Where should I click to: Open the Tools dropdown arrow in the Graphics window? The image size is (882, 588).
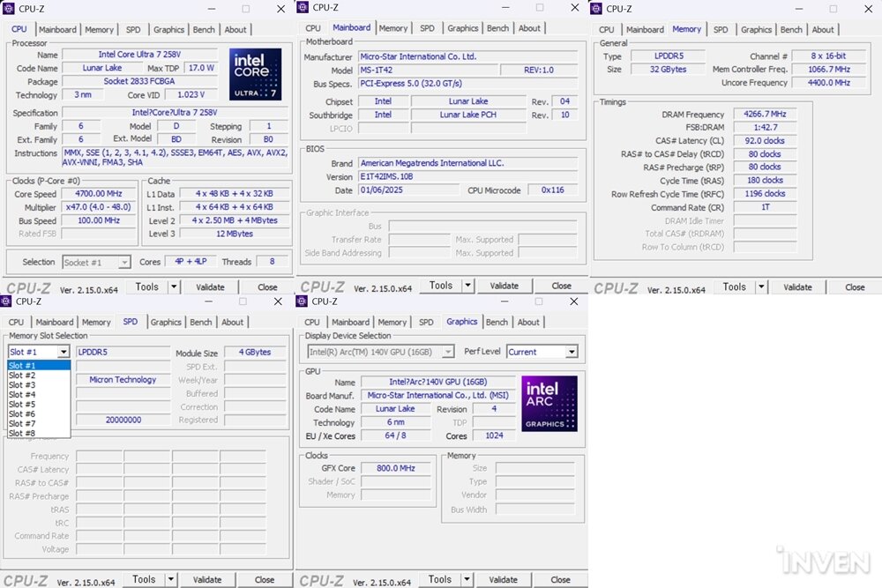467,579
